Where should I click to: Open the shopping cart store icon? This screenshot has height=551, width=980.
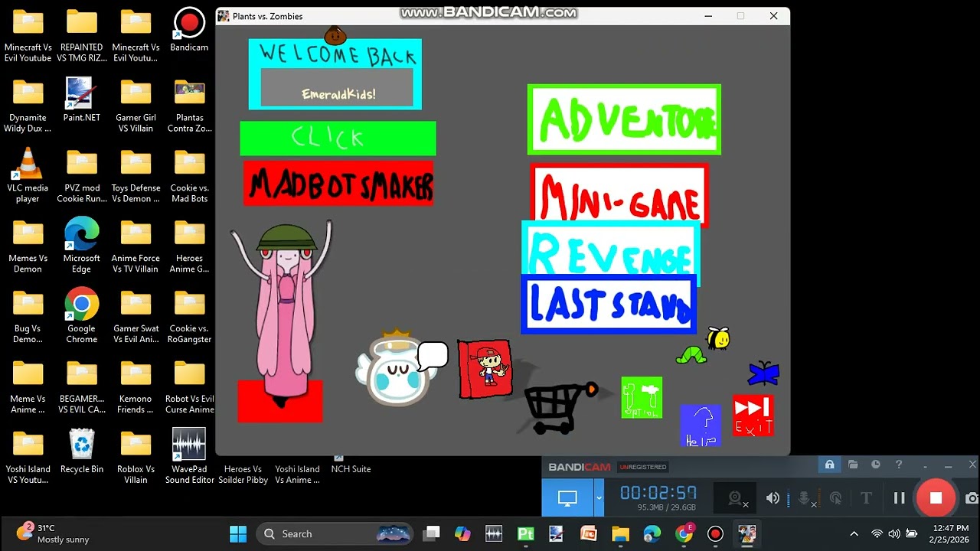pos(560,407)
